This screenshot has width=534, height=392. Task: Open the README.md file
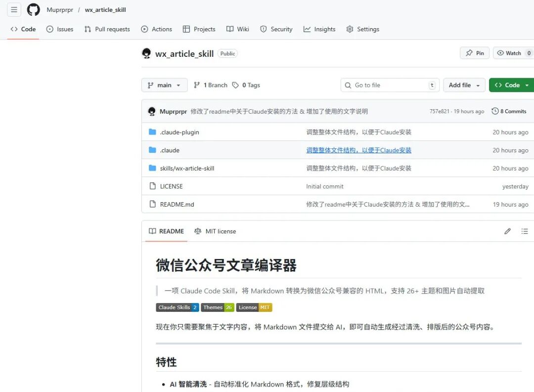[x=177, y=204]
